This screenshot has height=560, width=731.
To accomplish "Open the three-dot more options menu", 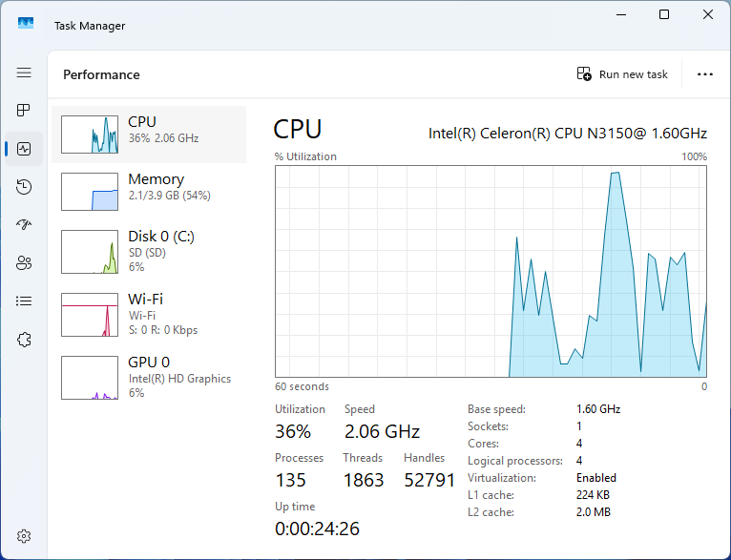I will tap(705, 74).
